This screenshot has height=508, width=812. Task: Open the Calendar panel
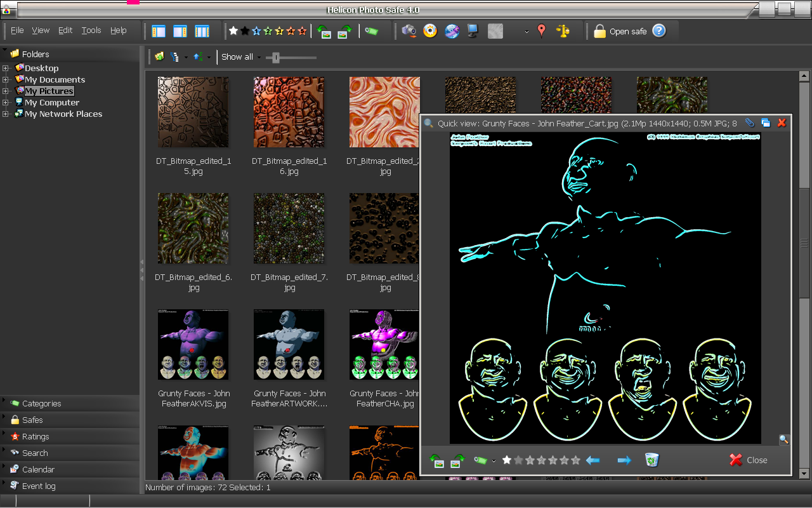(70, 469)
